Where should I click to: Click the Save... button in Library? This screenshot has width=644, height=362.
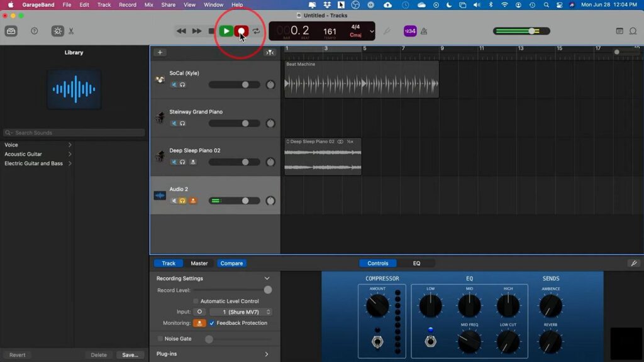click(x=130, y=355)
